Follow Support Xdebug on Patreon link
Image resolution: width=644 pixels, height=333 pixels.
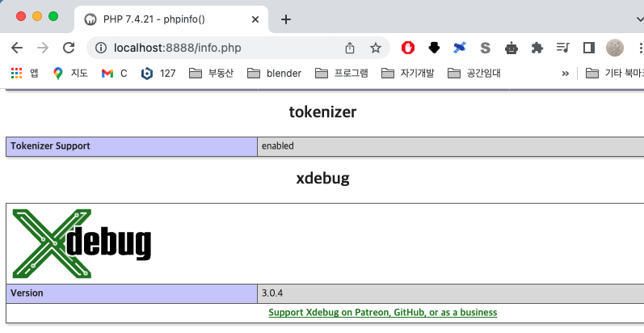coord(383,313)
